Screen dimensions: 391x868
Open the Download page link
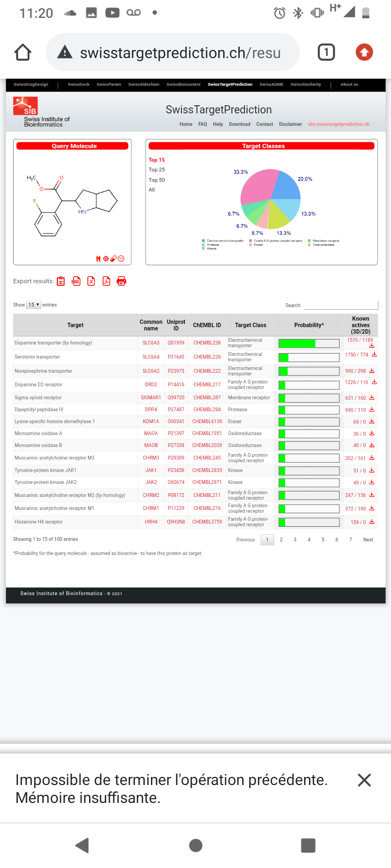pos(239,124)
